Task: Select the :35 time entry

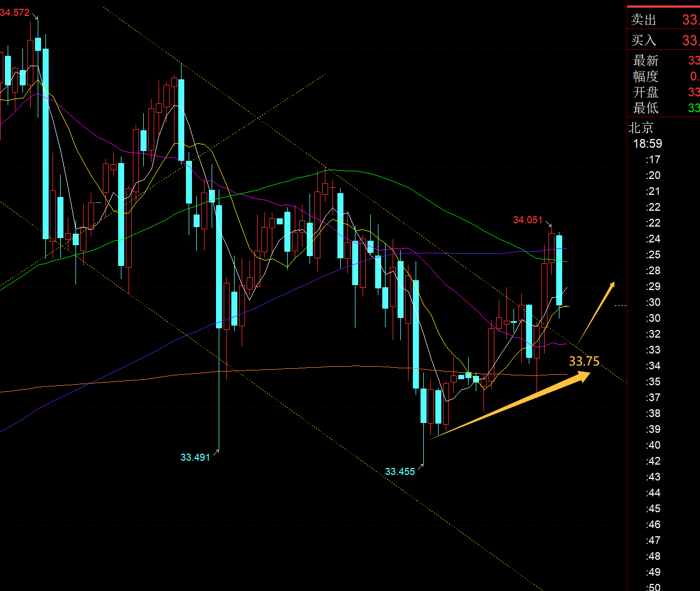Action: pyautogui.click(x=653, y=382)
